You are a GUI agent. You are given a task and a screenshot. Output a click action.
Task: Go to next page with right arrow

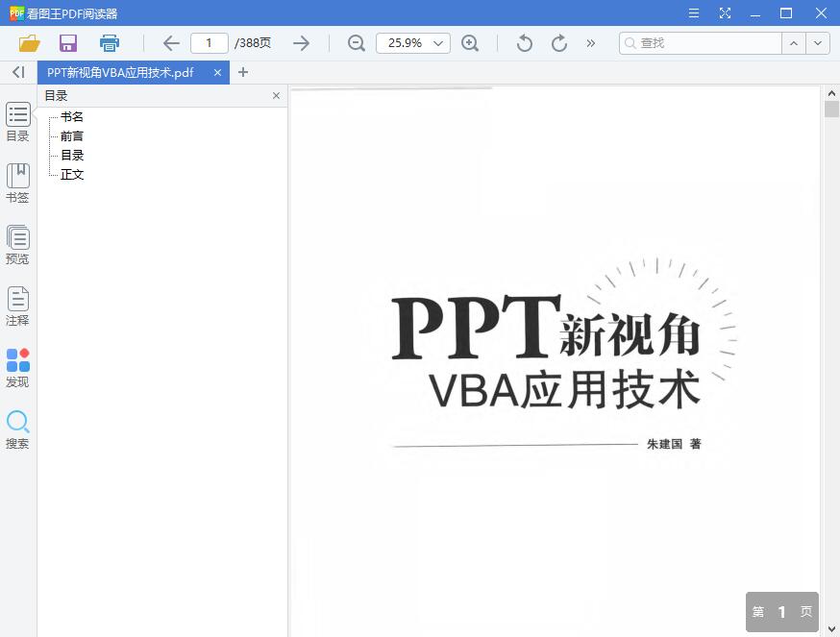point(301,43)
